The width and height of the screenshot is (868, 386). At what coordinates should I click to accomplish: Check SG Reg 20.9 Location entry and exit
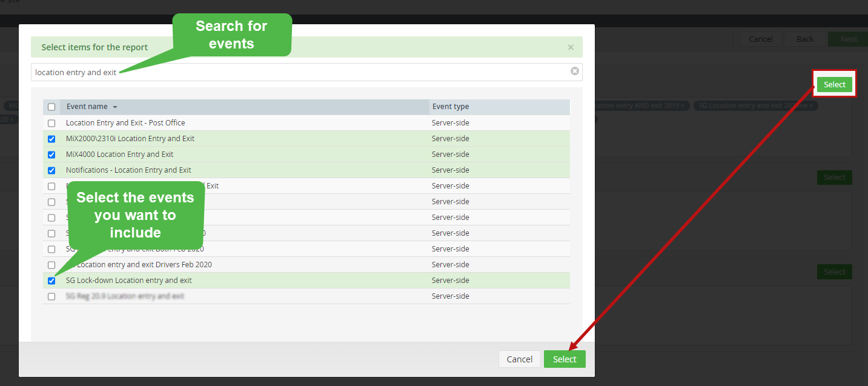point(51,296)
